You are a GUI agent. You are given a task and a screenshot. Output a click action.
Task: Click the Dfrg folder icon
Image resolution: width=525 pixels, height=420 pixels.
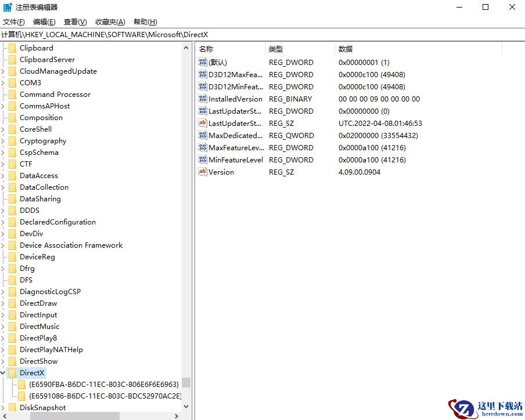12,269
